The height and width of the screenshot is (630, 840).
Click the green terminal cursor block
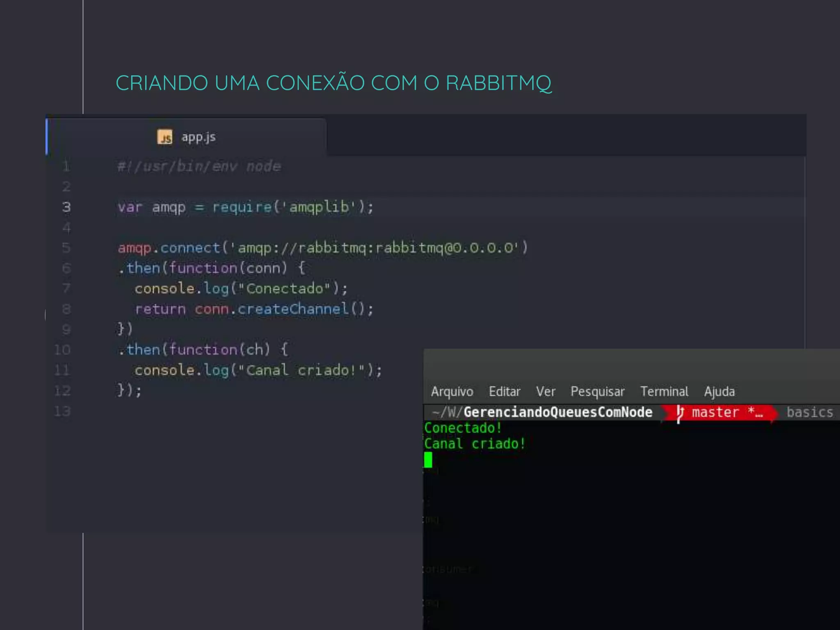pos(428,460)
